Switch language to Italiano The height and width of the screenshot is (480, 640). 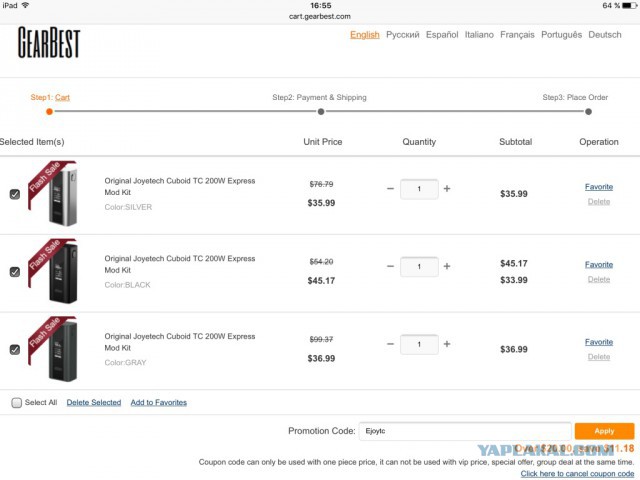[x=479, y=35]
